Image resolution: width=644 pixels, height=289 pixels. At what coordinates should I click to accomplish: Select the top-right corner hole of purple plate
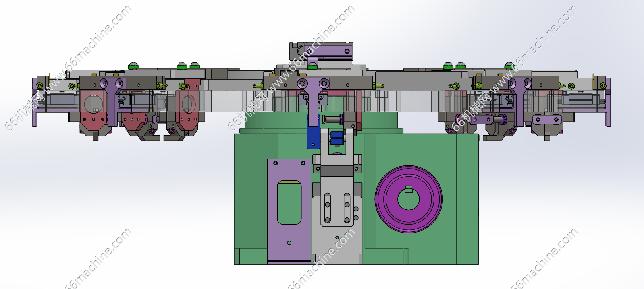click(x=303, y=163)
